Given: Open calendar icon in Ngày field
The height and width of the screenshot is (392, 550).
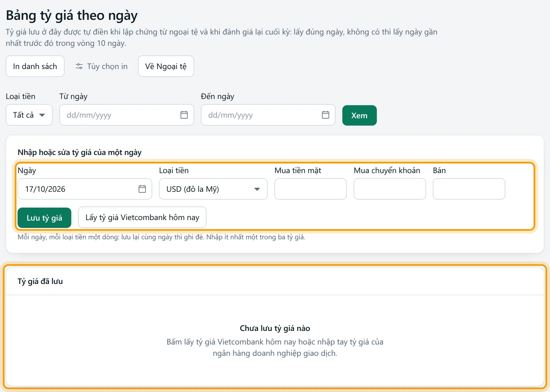Looking at the screenshot, I should click(x=142, y=189).
